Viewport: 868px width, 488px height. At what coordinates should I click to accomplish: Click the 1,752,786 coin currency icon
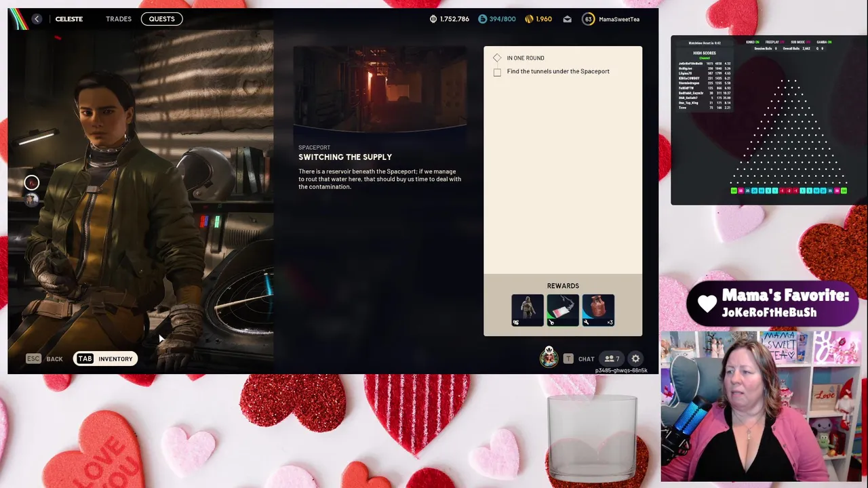(x=433, y=19)
